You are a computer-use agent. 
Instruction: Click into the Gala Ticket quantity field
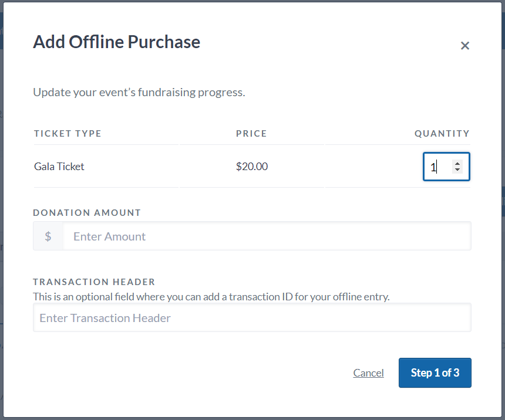tap(437, 167)
